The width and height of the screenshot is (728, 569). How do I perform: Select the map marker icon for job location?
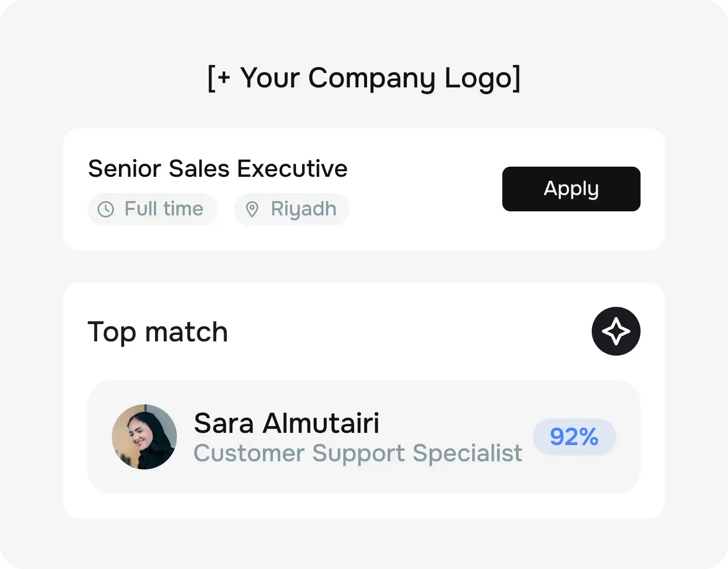(x=253, y=209)
